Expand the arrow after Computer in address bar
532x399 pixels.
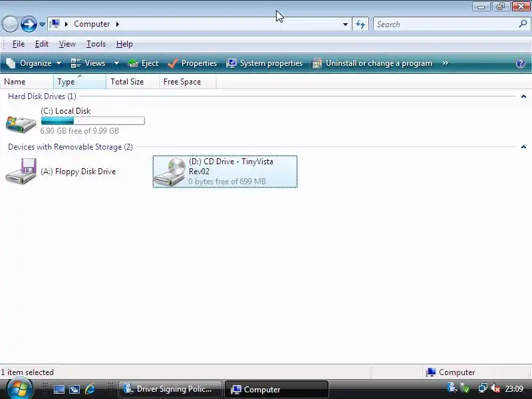click(x=118, y=24)
